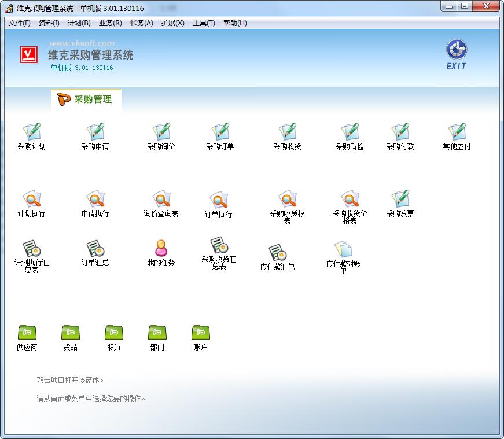Click the 维克采购管理系统 header title

(x=90, y=55)
